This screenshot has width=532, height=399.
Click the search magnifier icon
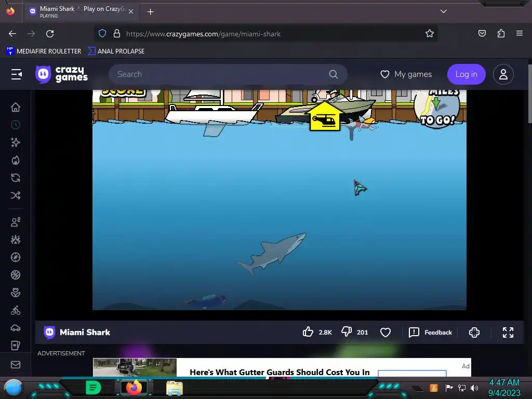[x=334, y=74]
